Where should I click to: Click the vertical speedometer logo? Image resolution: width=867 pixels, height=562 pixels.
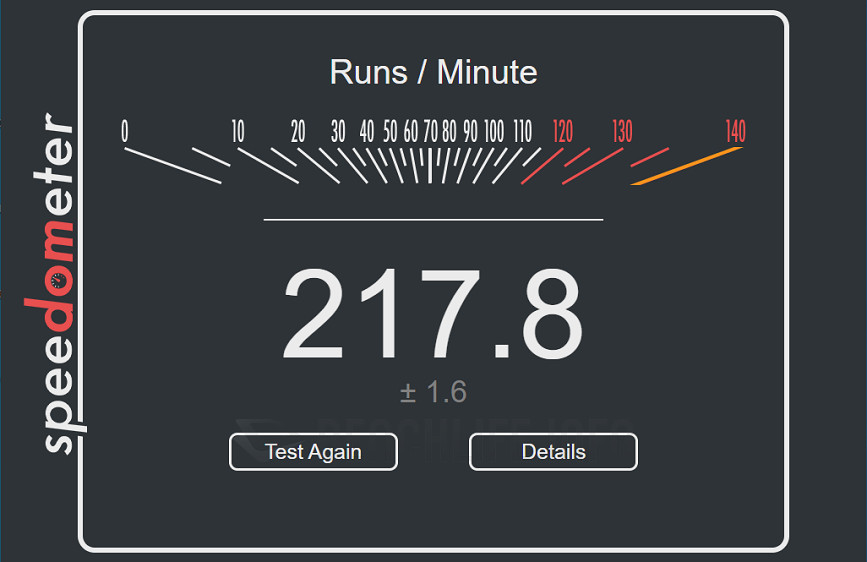(x=55, y=283)
